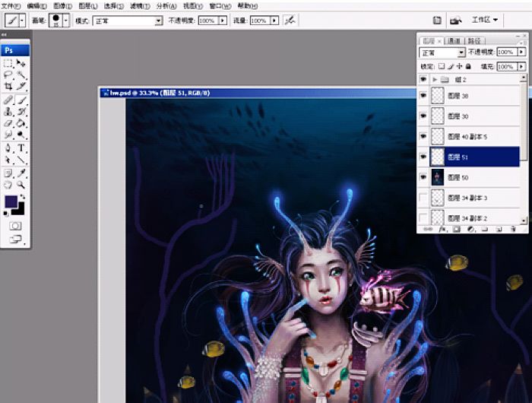This screenshot has width=532, height=403.
Task: Add a layer mask
Action: point(457,230)
